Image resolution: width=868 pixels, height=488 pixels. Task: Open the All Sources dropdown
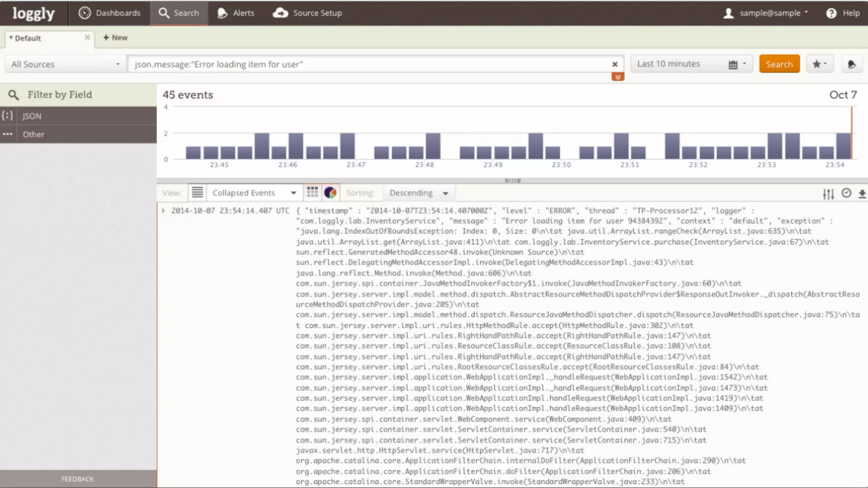[65, 64]
